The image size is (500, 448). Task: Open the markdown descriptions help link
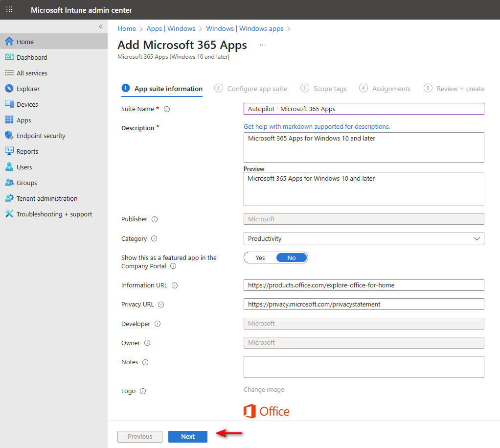317,126
